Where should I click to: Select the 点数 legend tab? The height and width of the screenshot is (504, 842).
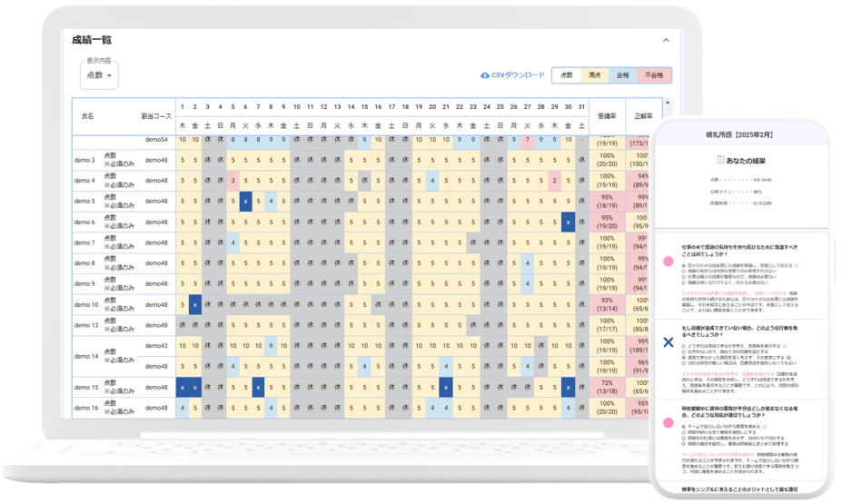click(566, 75)
